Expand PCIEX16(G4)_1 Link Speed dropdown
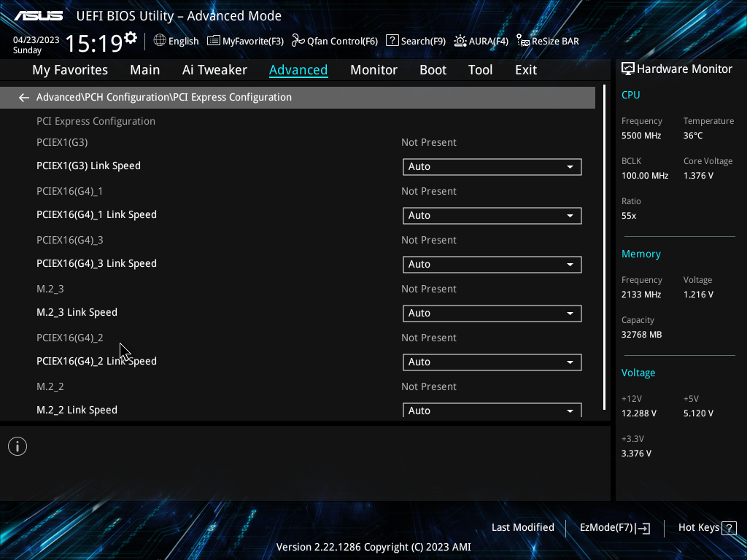Image resolution: width=747 pixels, height=560 pixels. [492, 216]
